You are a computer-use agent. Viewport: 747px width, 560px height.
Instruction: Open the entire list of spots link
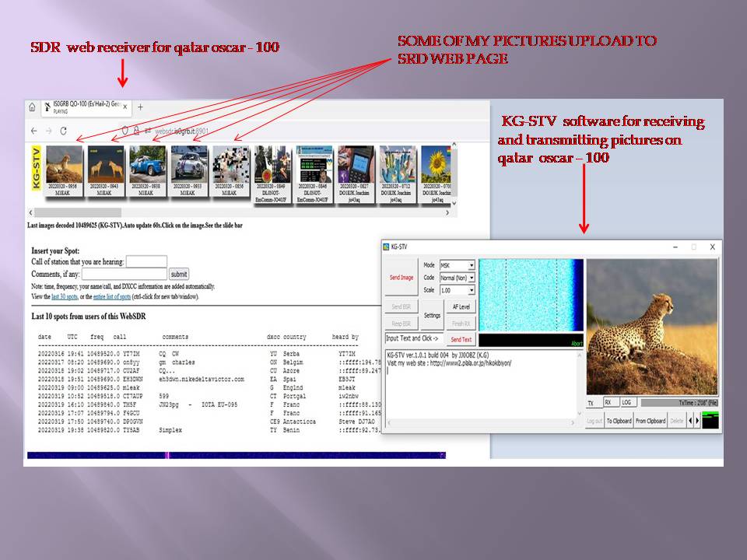[x=112, y=296]
